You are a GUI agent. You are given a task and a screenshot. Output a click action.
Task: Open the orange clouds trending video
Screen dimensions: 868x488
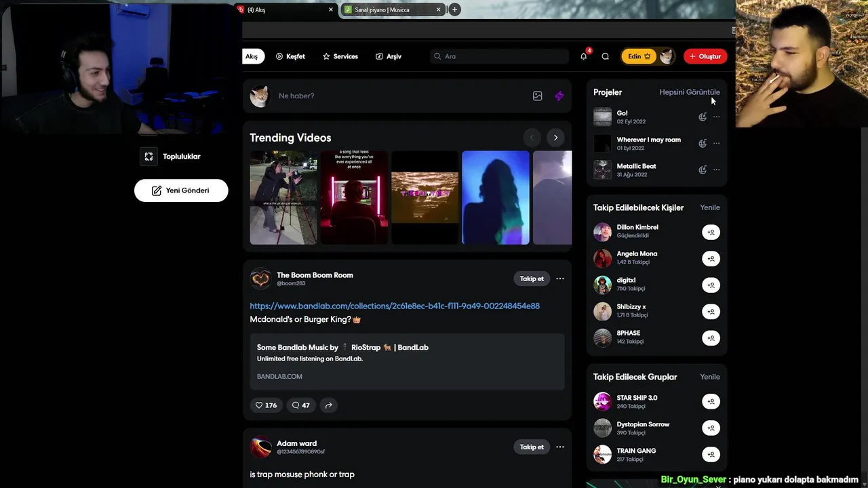[x=425, y=197]
